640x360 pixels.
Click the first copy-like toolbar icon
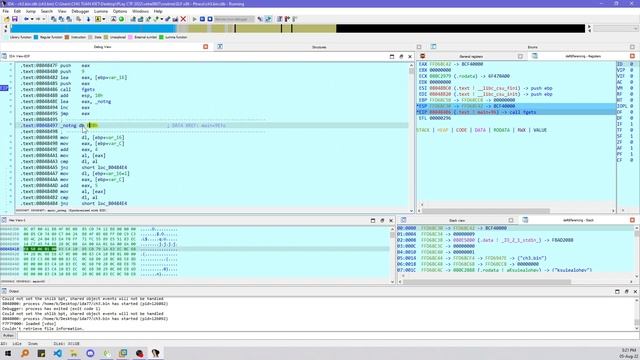pos(53,19)
